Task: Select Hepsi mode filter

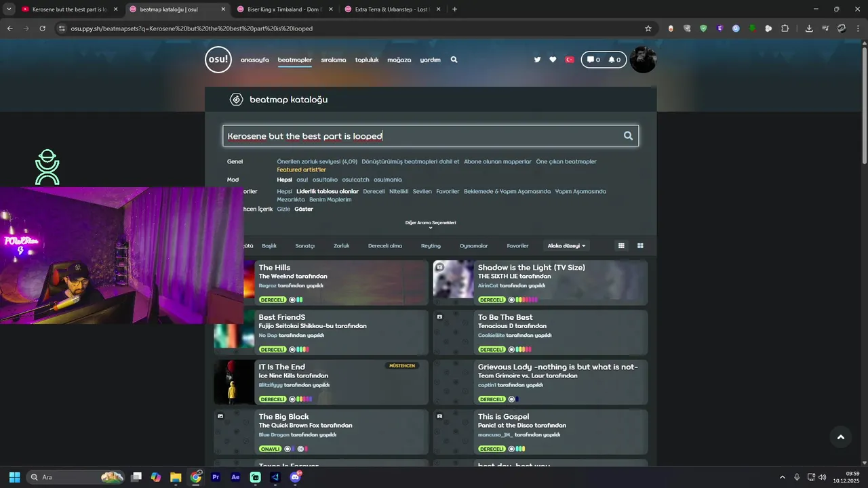Action: 284,180
